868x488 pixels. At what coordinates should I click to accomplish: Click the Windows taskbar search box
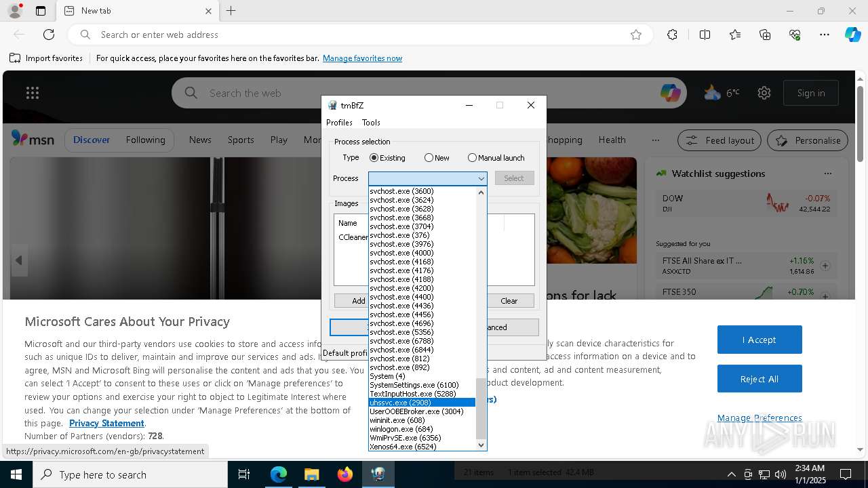tap(130, 474)
